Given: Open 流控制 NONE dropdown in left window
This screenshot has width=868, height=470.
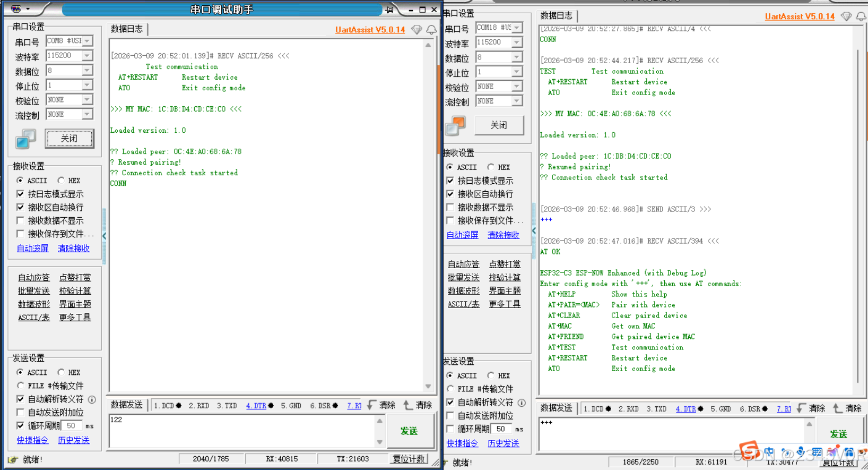Looking at the screenshot, I should pyautogui.click(x=88, y=114).
